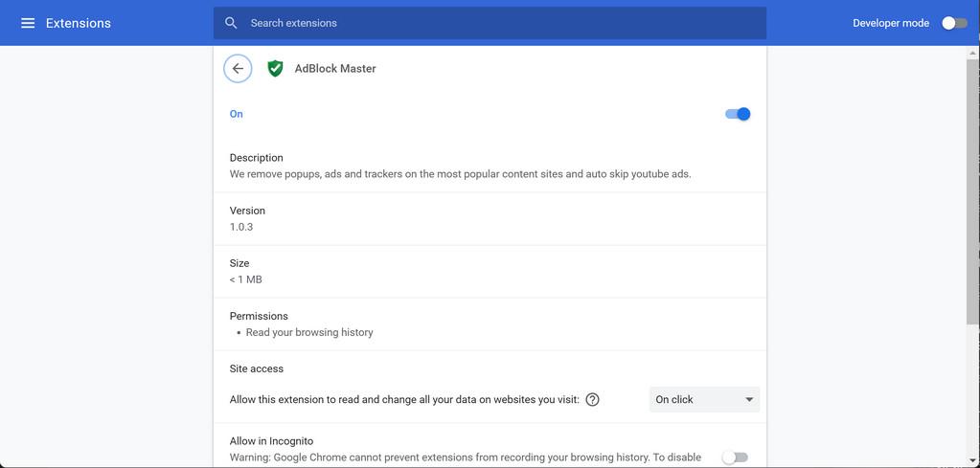This screenshot has height=468, width=980.
Task: Click the scrollbar up arrow
Action: (973, 53)
